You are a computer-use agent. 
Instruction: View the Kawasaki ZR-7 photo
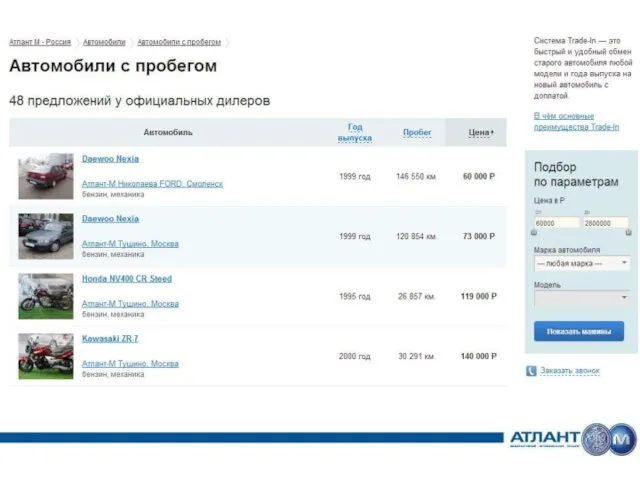pos(46,356)
